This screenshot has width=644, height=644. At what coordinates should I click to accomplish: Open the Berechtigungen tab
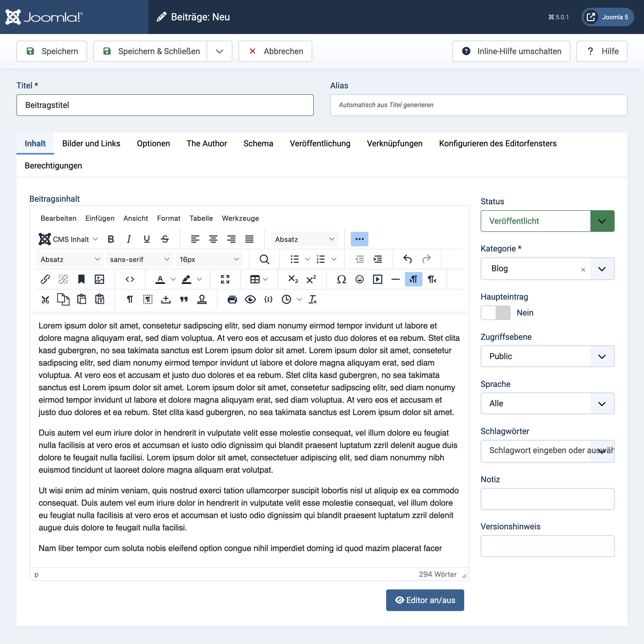click(x=53, y=166)
